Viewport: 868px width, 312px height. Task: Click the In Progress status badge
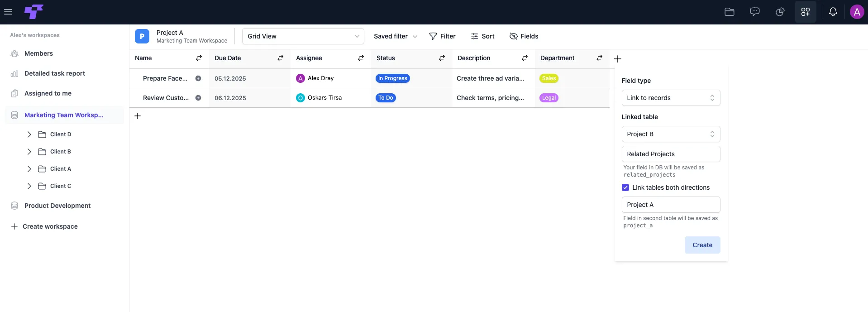click(x=393, y=78)
